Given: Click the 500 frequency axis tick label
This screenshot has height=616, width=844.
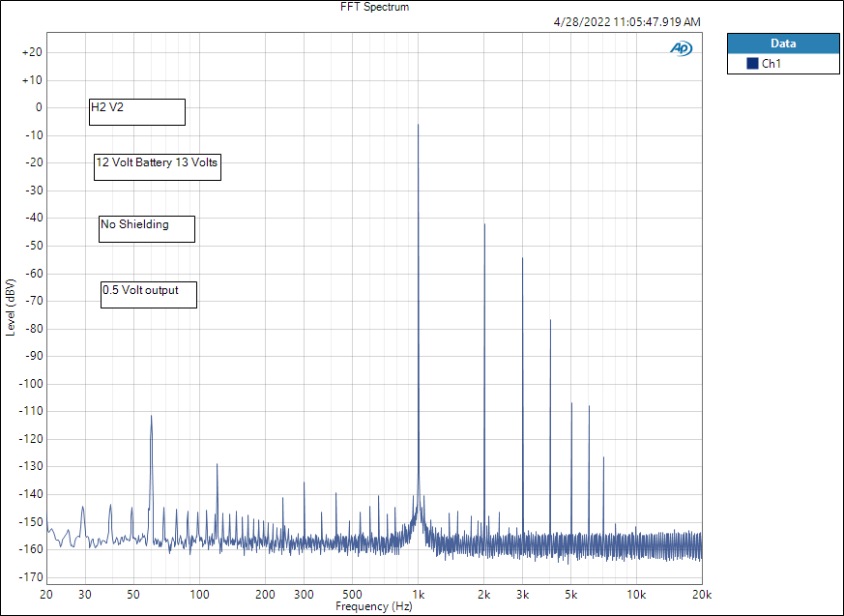Looking at the screenshot, I should coord(353,595).
